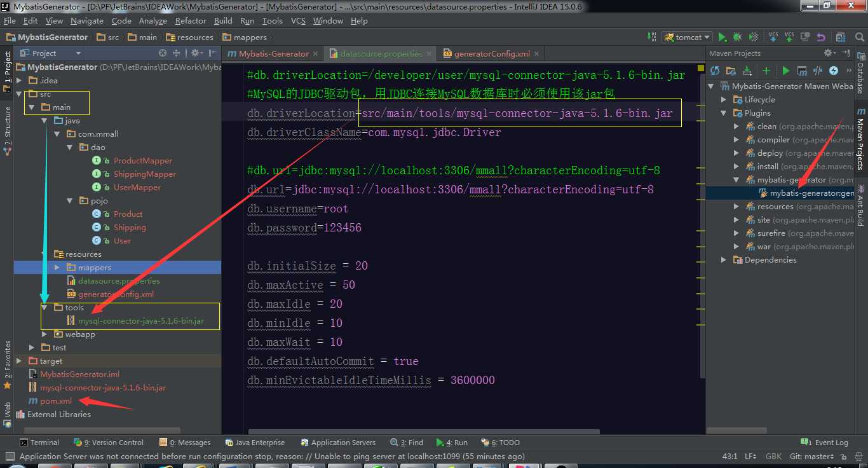Switch to Mybatis-Generator editor tab
Image resolution: width=868 pixels, height=468 pixels.
click(x=273, y=53)
